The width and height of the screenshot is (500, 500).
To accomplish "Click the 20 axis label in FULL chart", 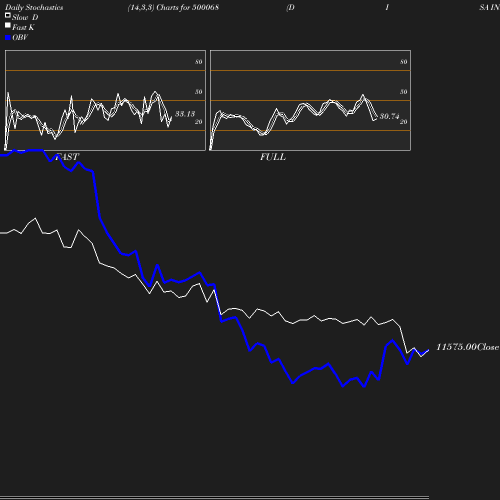I will (x=404, y=122).
